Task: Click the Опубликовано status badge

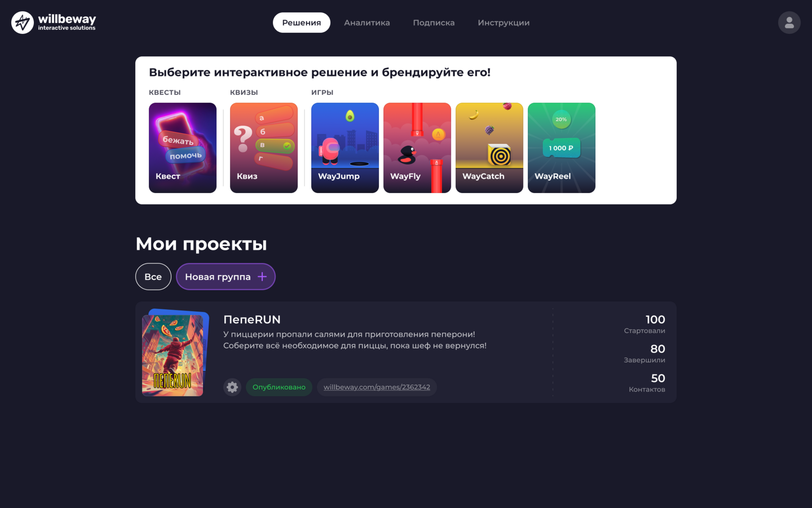Action: [279, 387]
